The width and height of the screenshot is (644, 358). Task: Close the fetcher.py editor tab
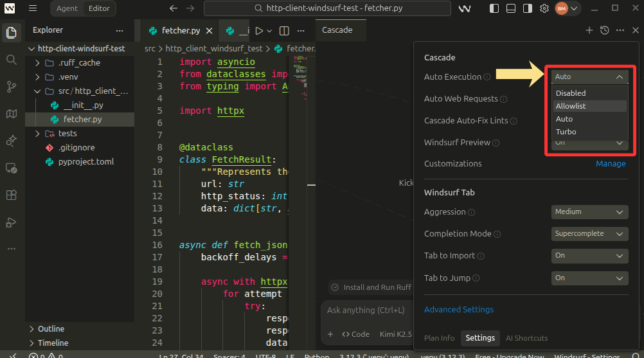click(x=209, y=31)
